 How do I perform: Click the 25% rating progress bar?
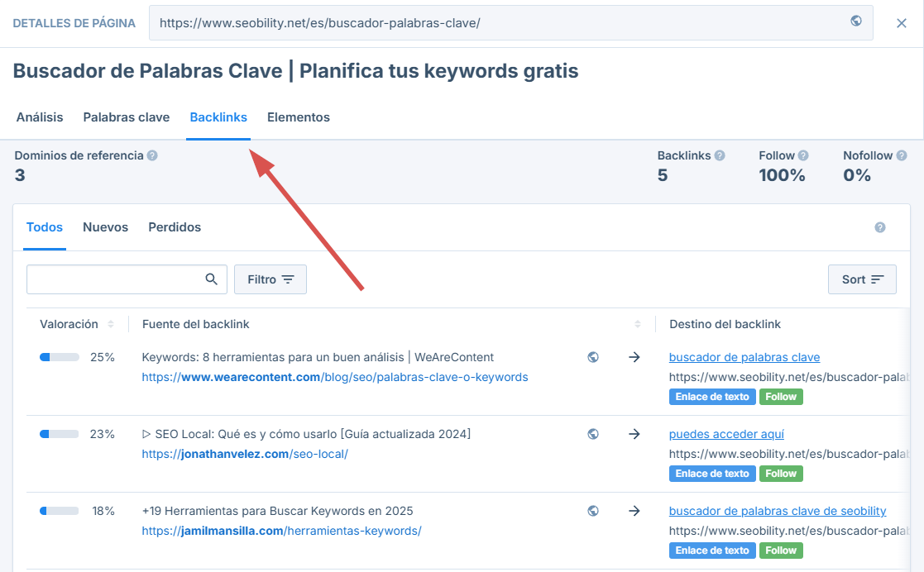(60, 357)
